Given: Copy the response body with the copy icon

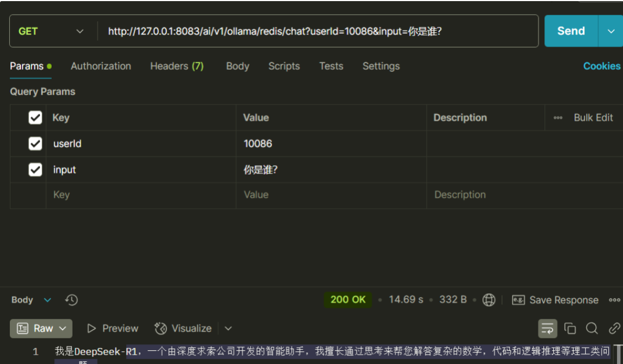Looking at the screenshot, I should [570, 328].
